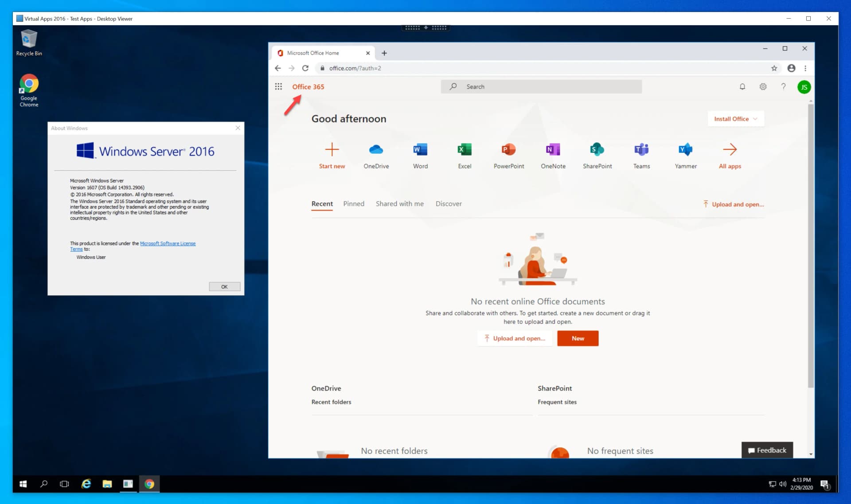Click the Chrome taskbar button
The image size is (851, 504).
[149, 484]
